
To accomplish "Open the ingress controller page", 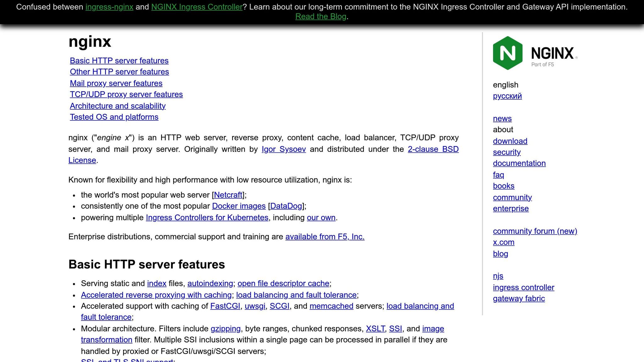I will 523,287.
